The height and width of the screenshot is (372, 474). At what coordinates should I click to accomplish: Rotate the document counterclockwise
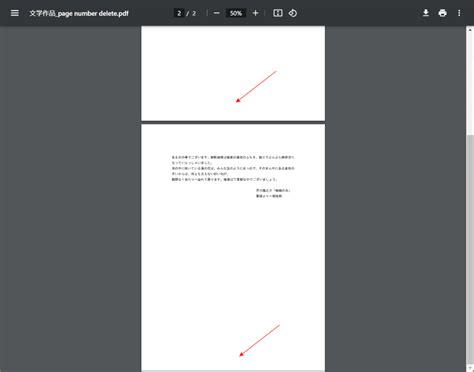click(293, 13)
